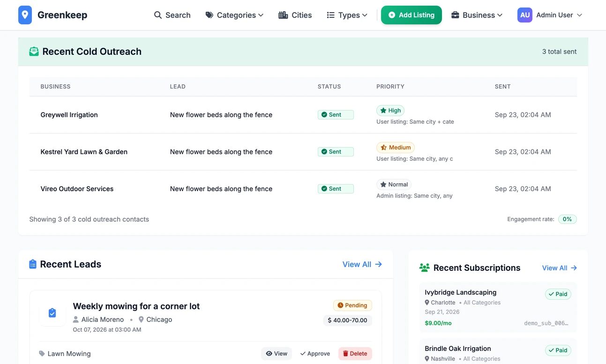Screen dimensions: 606x364
Task: Click the Sent status badge for Kestrel Yard
Action: coord(336,152)
